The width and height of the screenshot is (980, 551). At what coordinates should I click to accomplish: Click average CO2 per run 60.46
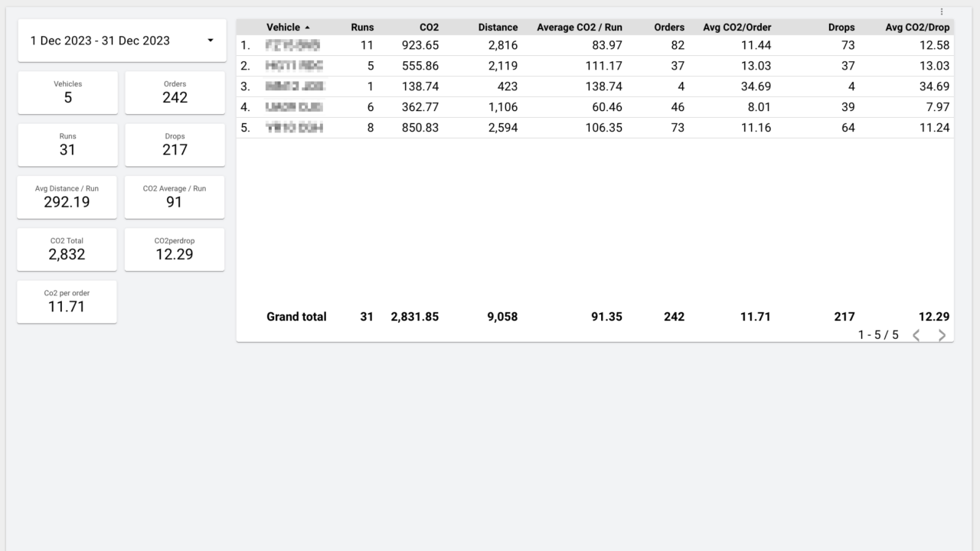607,107
